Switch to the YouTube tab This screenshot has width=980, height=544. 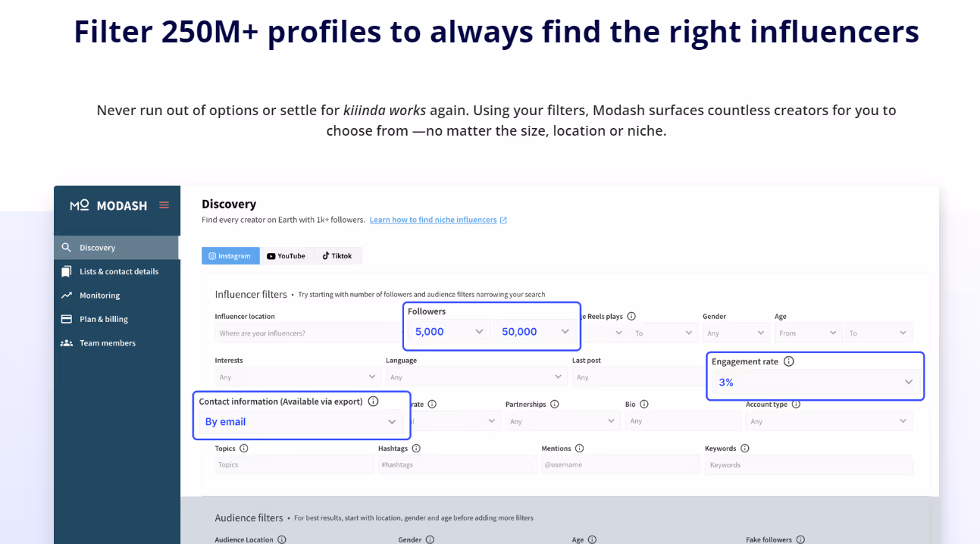[286, 256]
